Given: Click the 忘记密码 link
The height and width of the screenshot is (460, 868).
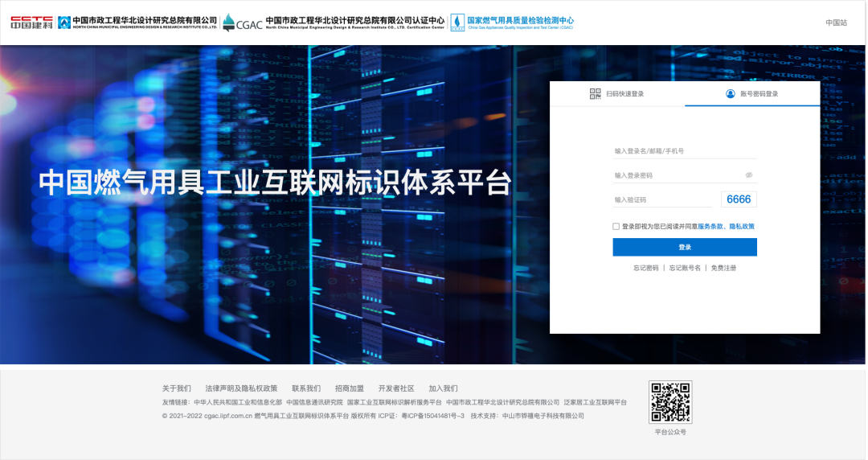Looking at the screenshot, I should (645, 268).
